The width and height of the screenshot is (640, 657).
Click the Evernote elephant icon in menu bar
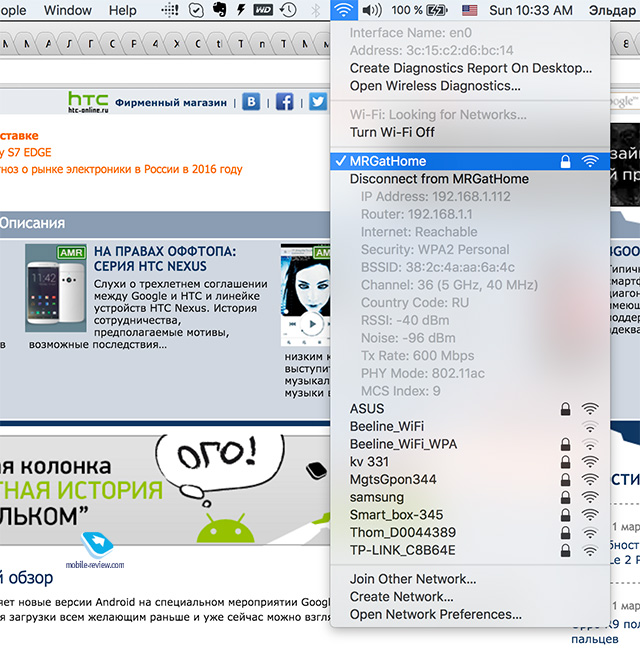click(219, 10)
